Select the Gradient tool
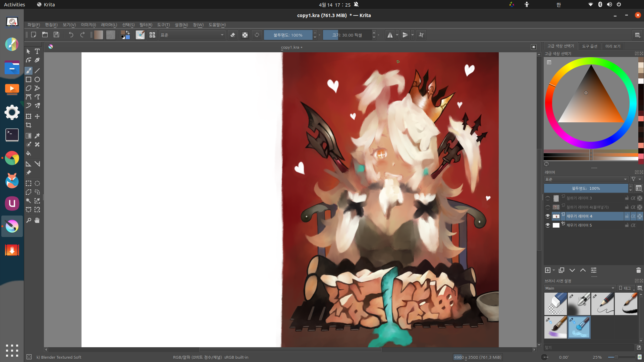This screenshot has height=362, width=644. 29,136
